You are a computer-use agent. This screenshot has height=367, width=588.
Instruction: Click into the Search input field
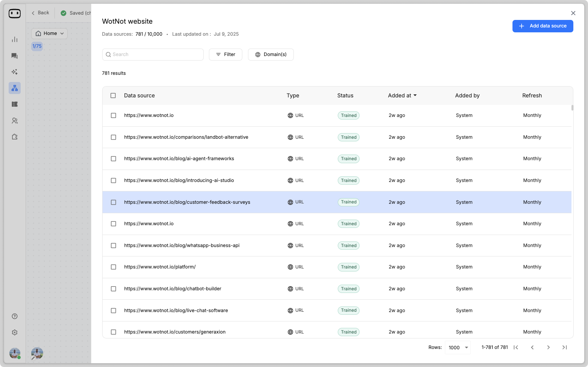pyautogui.click(x=153, y=55)
